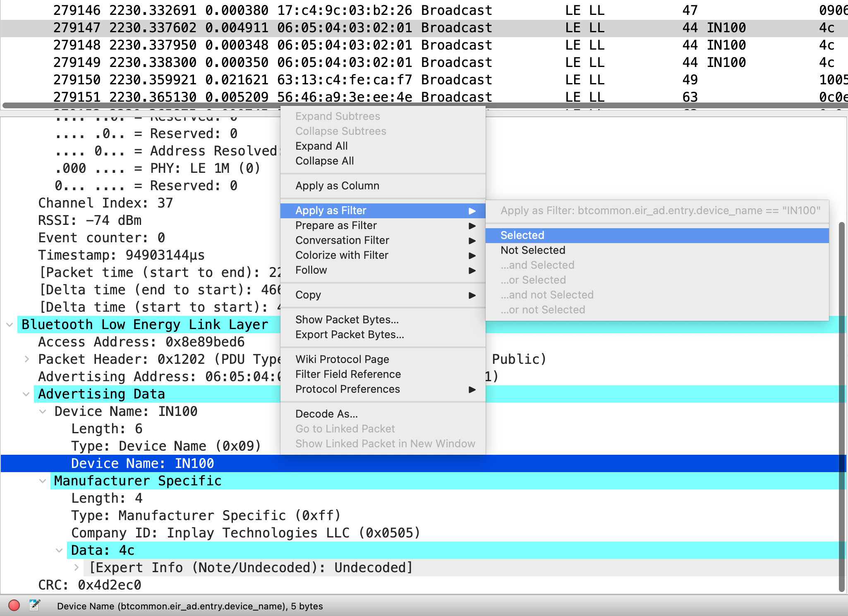Screen dimensions: 848x616
Task: Expand the Packet Header subtree
Action: click(x=26, y=359)
